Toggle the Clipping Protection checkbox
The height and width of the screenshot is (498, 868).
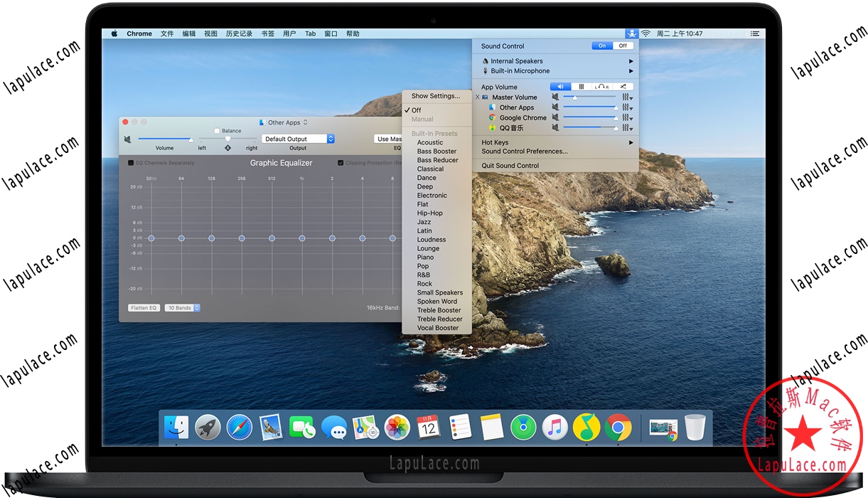[x=339, y=162]
